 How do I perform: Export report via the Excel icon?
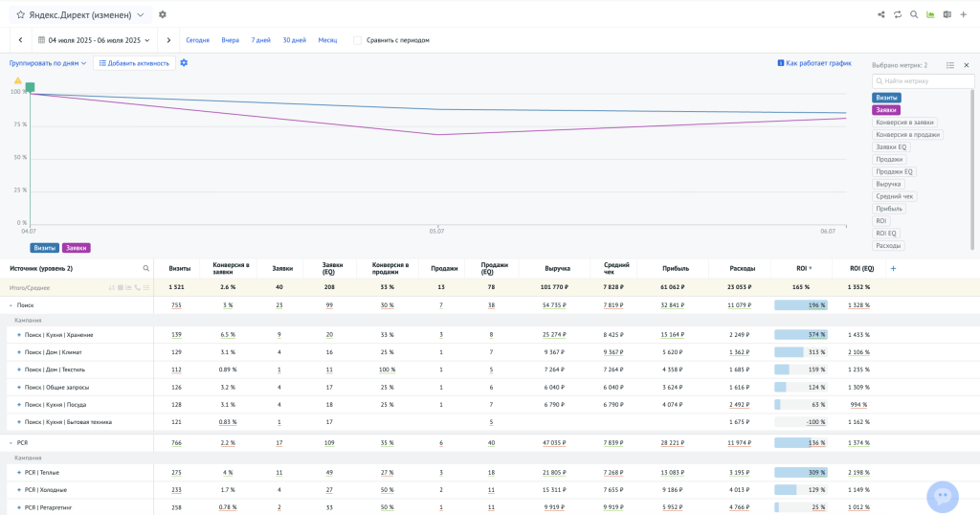pos(947,14)
